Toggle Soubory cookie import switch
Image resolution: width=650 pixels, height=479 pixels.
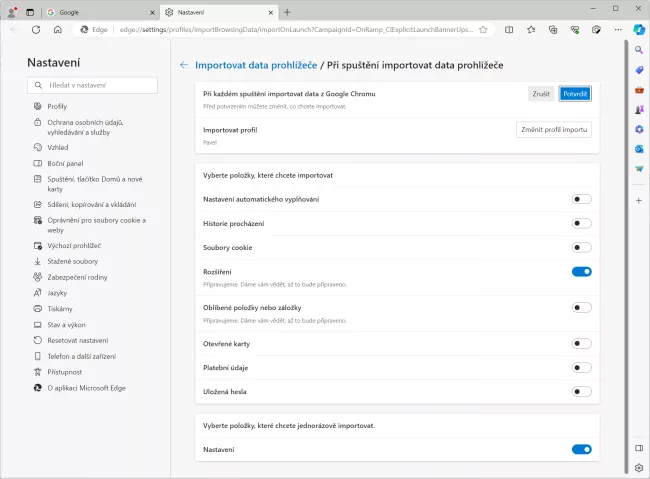point(581,247)
